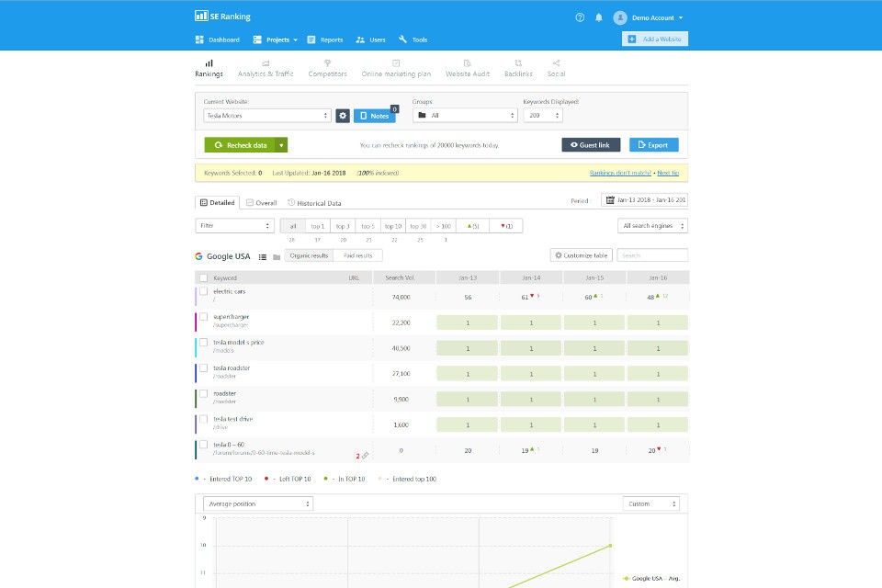Check the electric cars keyword

tap(204, 291)
